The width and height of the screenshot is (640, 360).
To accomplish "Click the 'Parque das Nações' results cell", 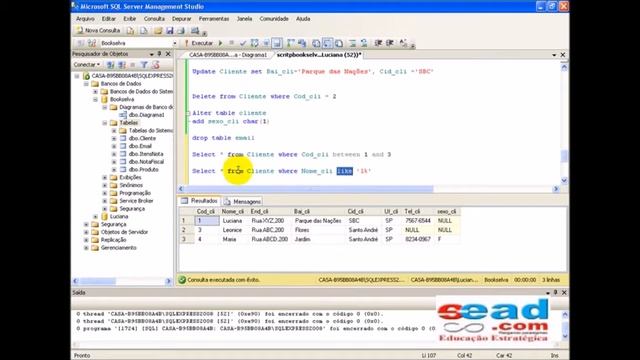I will pyautogui.click(x=318, y=221).
